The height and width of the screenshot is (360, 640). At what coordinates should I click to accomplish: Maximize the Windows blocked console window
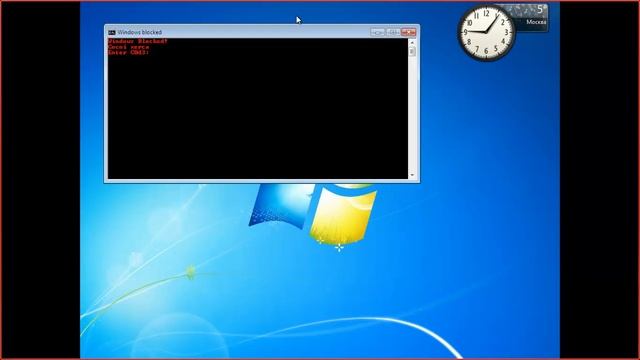(393, 32)
